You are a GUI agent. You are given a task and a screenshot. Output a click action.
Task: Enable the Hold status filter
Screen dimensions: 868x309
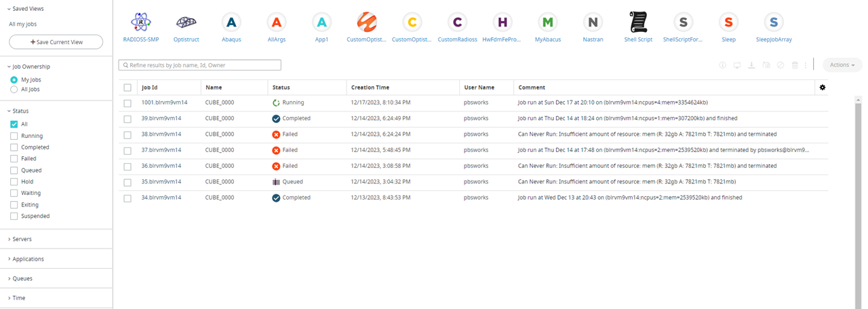click(14, 181)
